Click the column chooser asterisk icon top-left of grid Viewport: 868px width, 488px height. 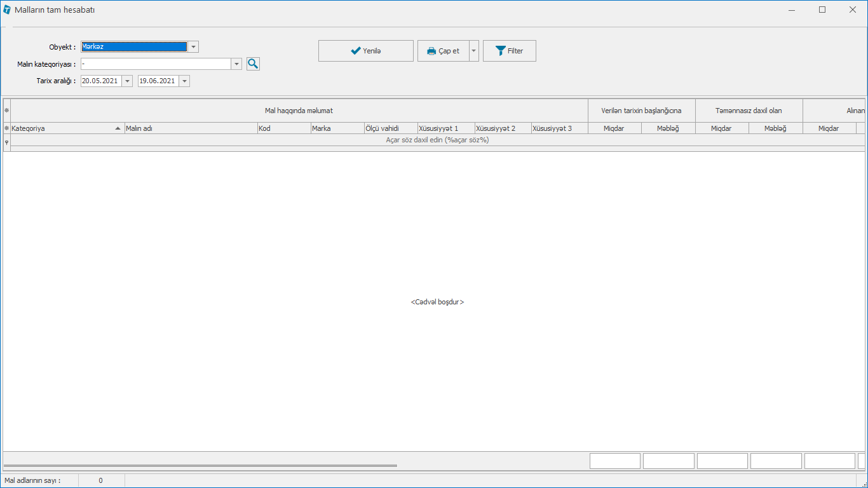7,111
